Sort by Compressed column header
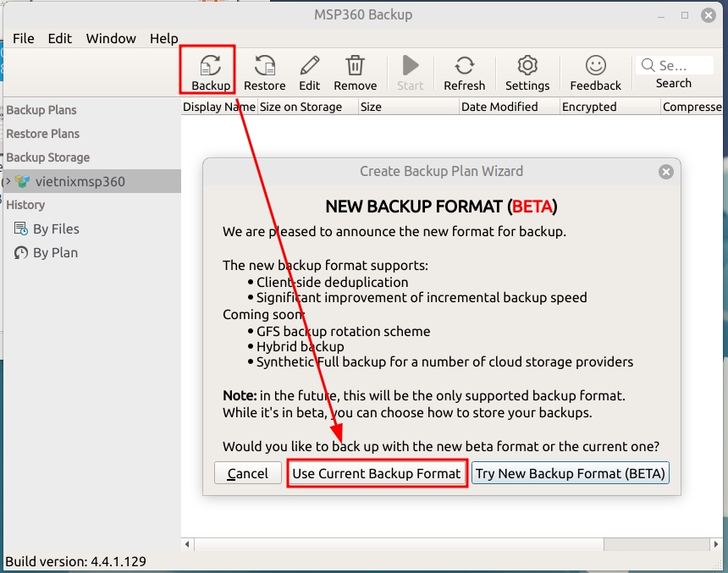The width and height of the screenshot is (728, 573). (692, 107)
